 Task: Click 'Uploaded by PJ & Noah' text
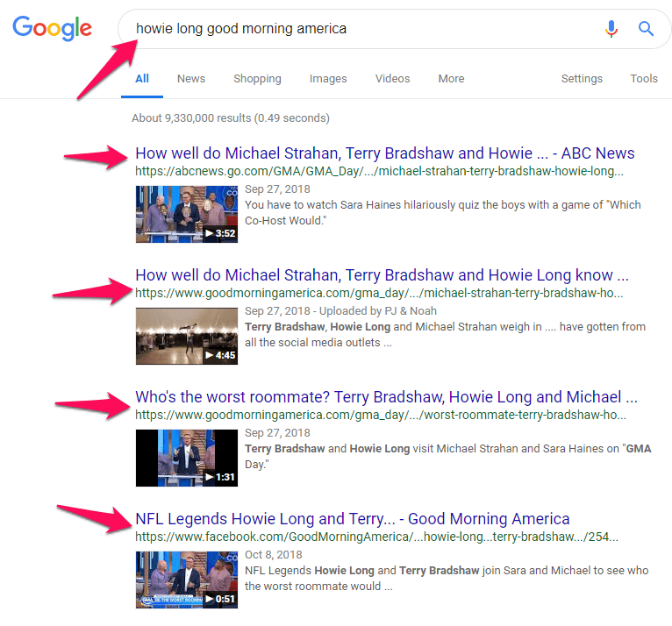point(378,311)
